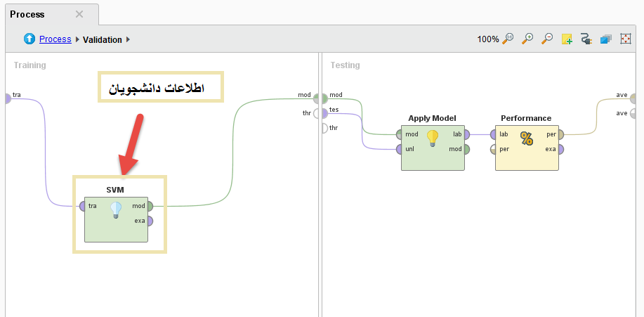
Task: Click the Validation breadcrumb item
Action: 102,40
